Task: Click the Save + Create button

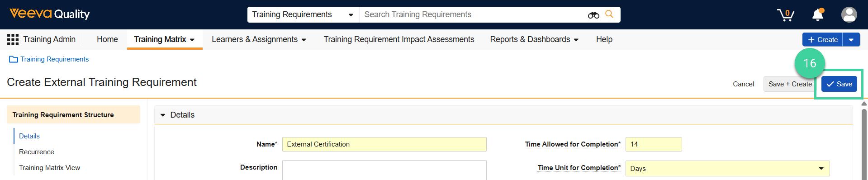Action: point(790,84)
